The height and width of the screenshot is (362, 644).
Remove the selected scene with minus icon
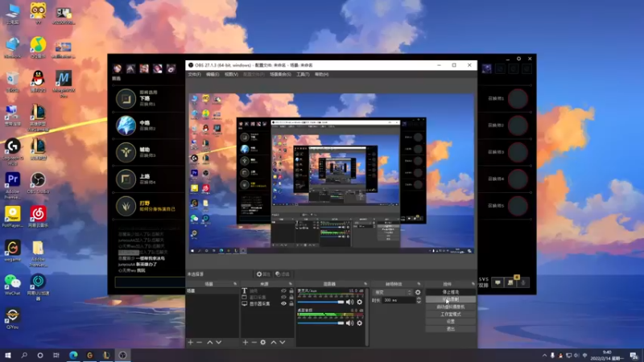point(199,342)
